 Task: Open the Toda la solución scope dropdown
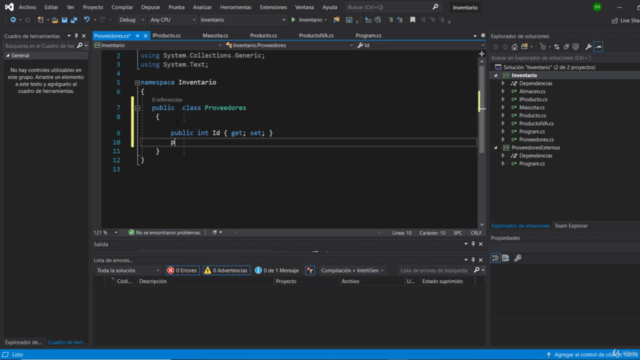[128, 270]
